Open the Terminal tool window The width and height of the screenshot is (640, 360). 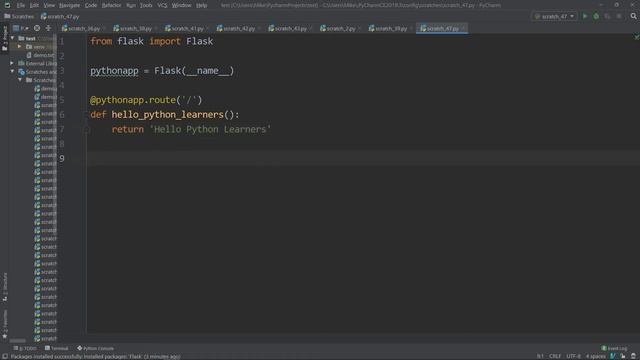(x=56, y=348)
